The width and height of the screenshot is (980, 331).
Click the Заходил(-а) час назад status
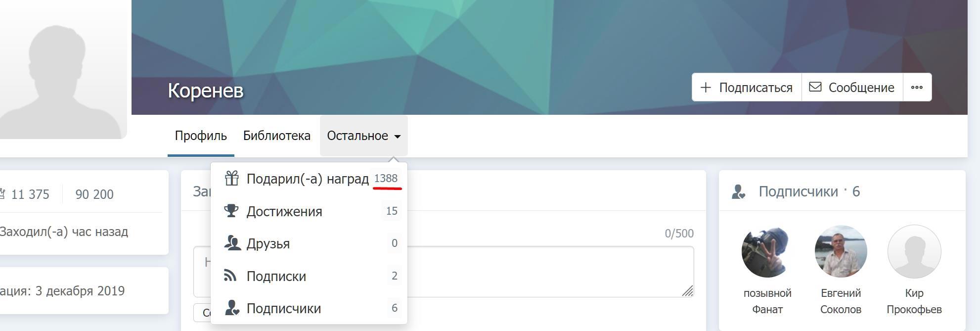(x=64, y=232)
